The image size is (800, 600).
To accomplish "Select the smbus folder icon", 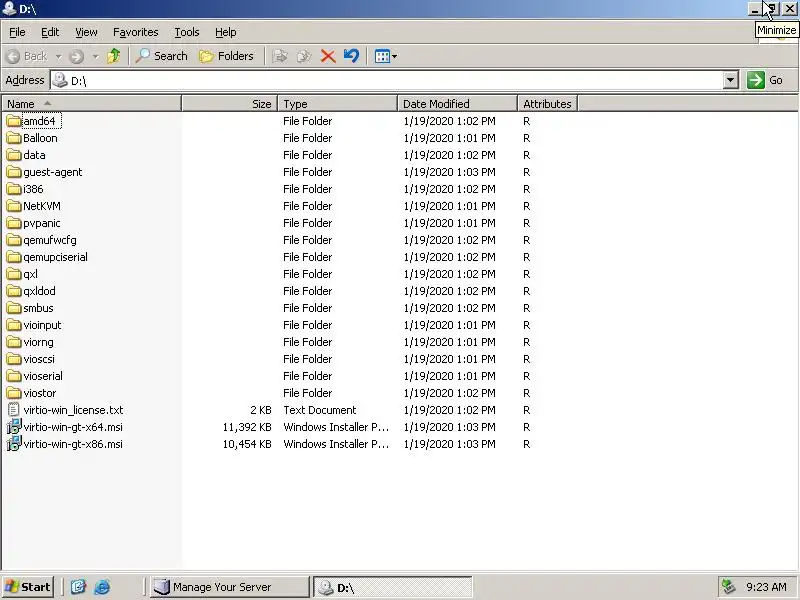I will click(x=14, y=308).
